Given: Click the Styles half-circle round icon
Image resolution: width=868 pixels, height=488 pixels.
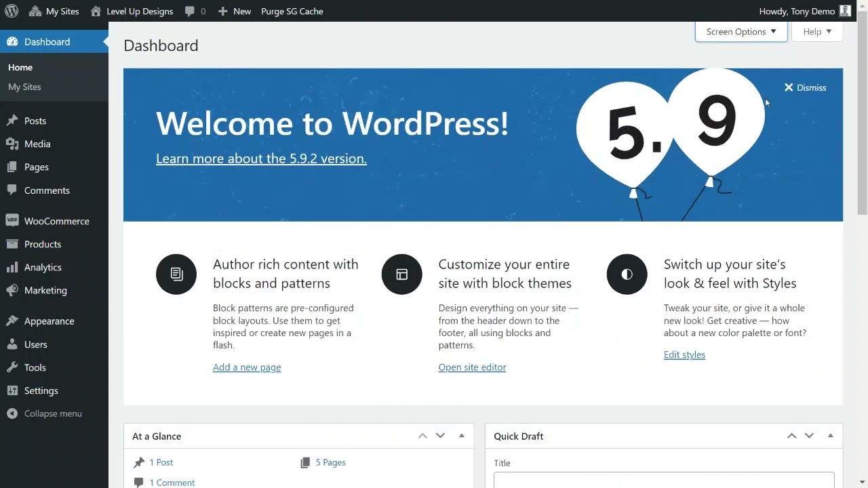Looking at the screenshot, I should coord(627,274).
